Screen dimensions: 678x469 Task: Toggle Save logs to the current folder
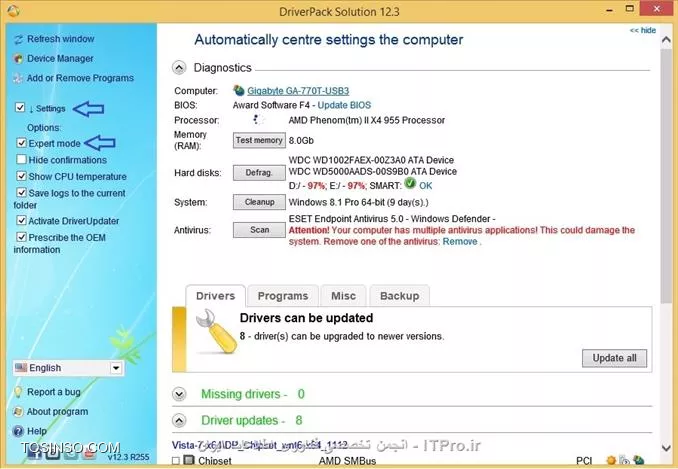(22, 192)
